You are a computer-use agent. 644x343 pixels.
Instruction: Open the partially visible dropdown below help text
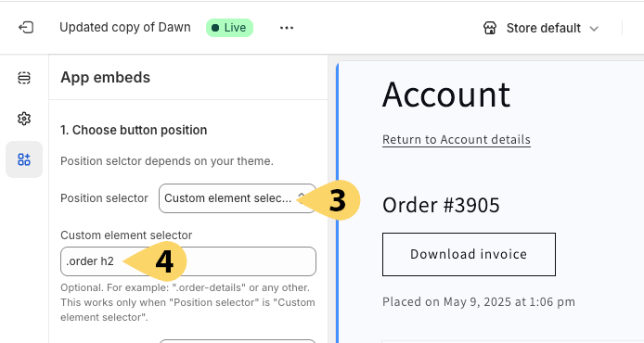(238, 341)
